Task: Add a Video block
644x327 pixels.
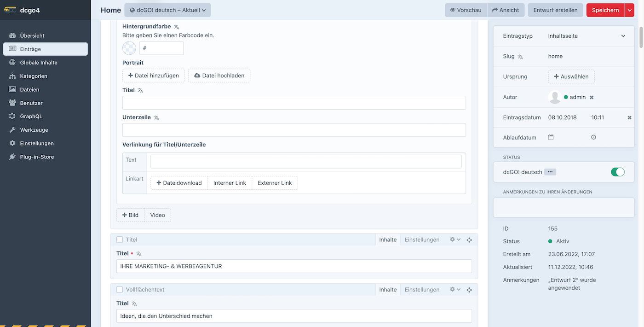Action: pyautogui.click(x=158, y=215)
